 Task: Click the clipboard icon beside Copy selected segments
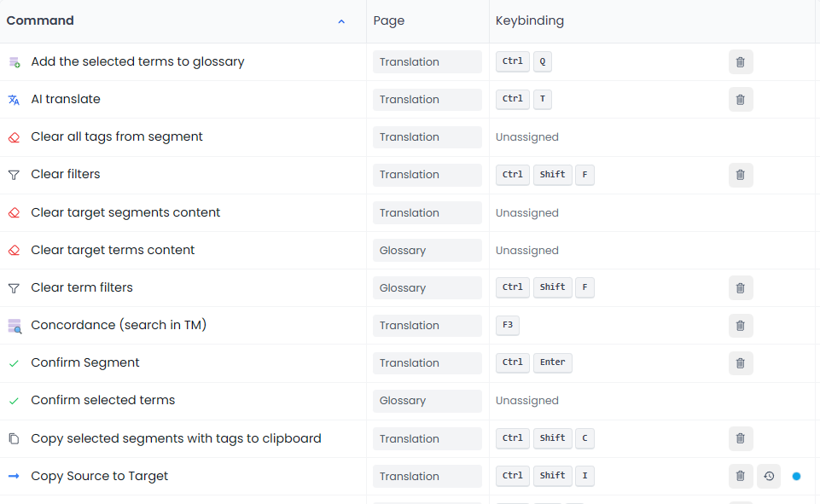coord(14,438)
